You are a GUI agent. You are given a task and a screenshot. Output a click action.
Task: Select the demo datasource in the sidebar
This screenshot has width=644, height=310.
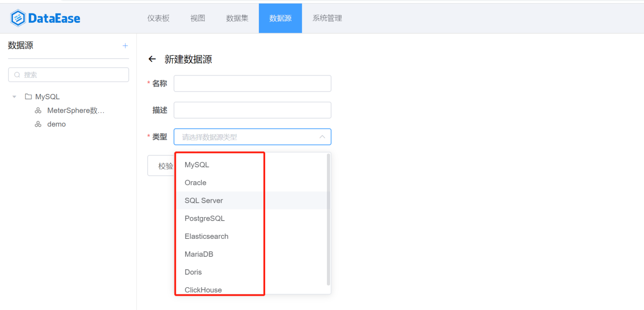(56, 124)
